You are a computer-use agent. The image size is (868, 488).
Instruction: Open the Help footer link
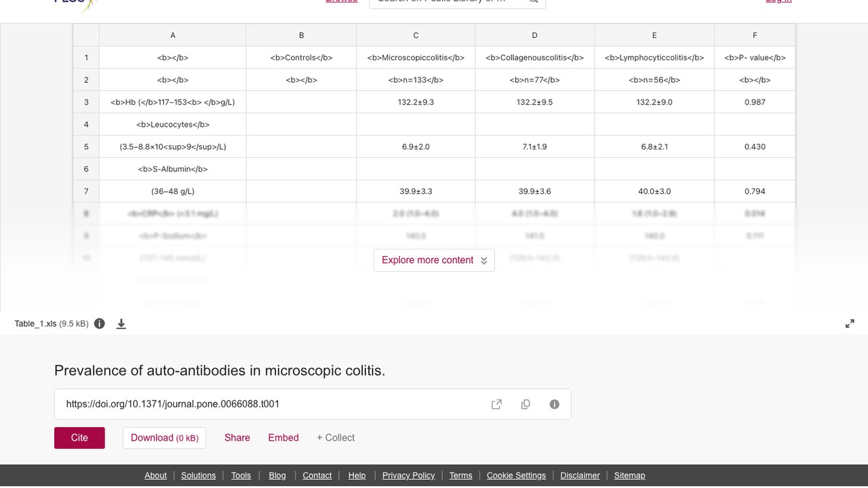coord(357,476)
